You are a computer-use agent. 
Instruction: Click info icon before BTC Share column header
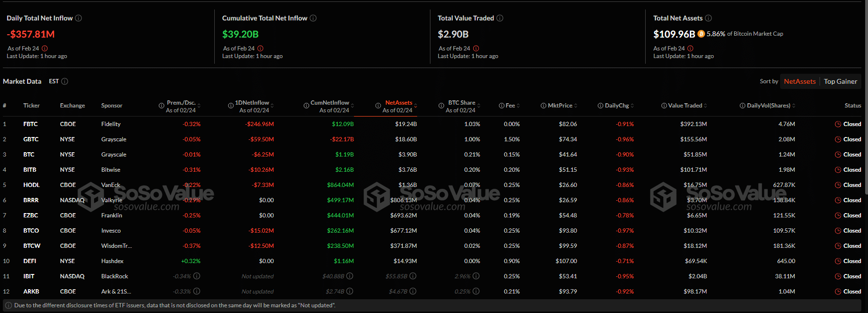pyautogui.click(x=441, y=106)
